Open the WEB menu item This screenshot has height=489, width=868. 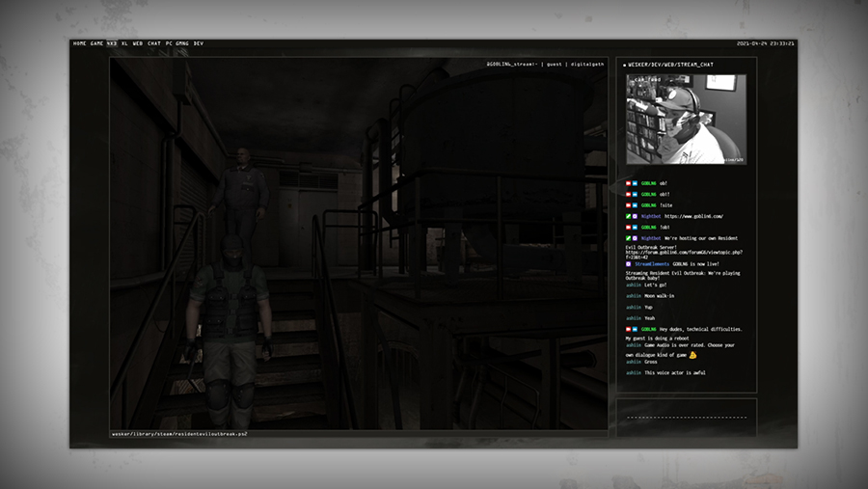tap(138, 43)
